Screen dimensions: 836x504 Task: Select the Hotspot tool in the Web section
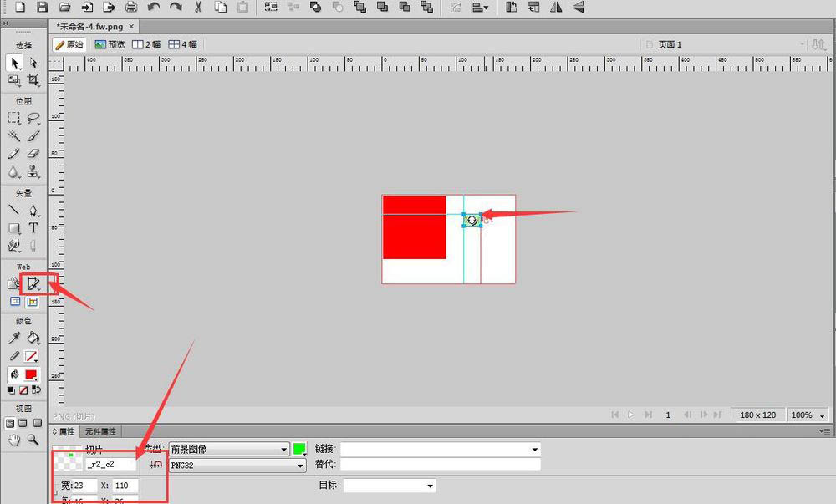pos(13,283)
